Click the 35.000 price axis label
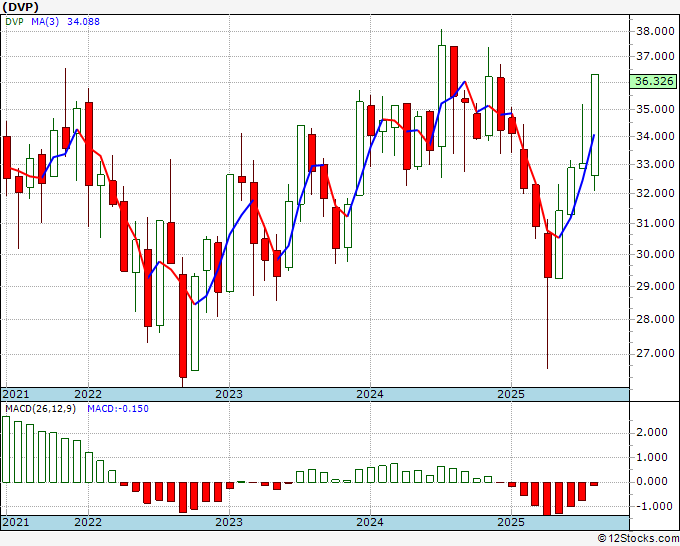The height and width of the screenshot is (546, 680). coord(655,109)
